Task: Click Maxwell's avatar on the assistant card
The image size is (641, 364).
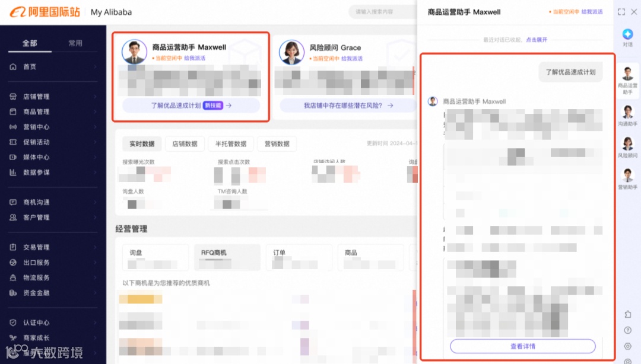Action: 134,52
